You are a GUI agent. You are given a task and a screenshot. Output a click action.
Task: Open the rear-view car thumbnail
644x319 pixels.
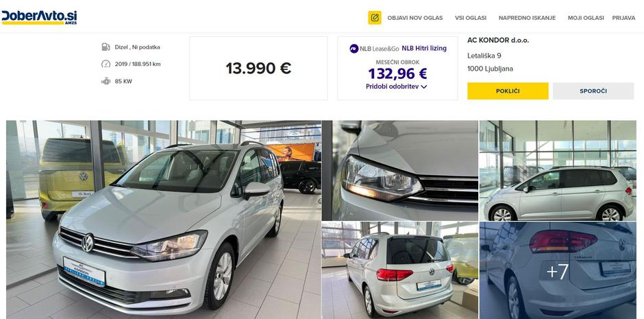400,270
